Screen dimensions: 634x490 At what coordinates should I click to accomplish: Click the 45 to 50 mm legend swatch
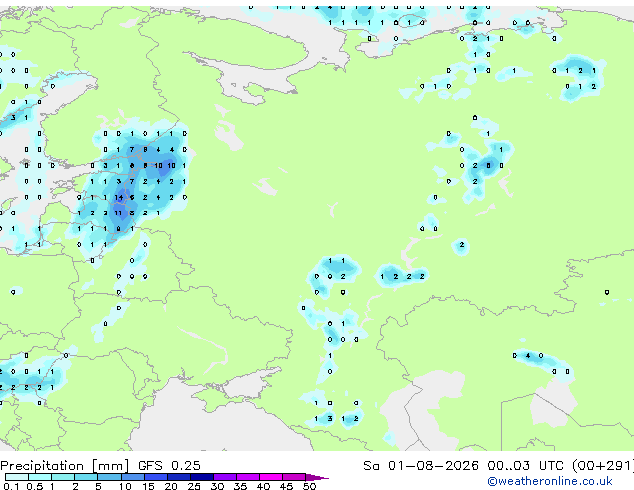pos(294,477)
